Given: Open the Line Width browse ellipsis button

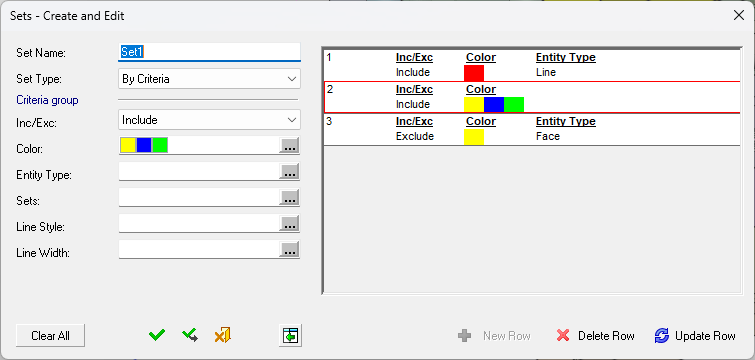Looking at the screenshot, I should pos(289,249).
